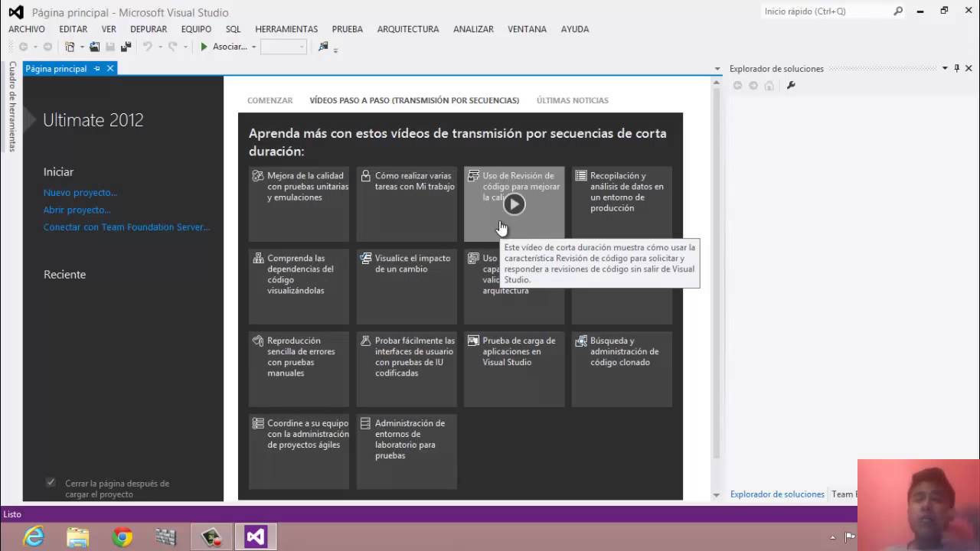Screen dimensions: 980x551
Task: Open the HERRAMIENTAS menu
Action: coord(286,29)
